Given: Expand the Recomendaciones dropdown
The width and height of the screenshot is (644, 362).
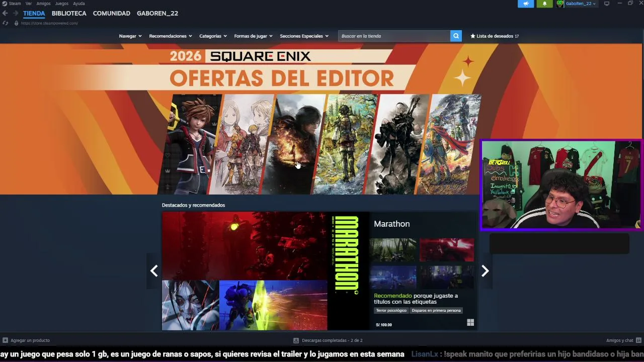Looking at the screenshot, I should 171,36.
